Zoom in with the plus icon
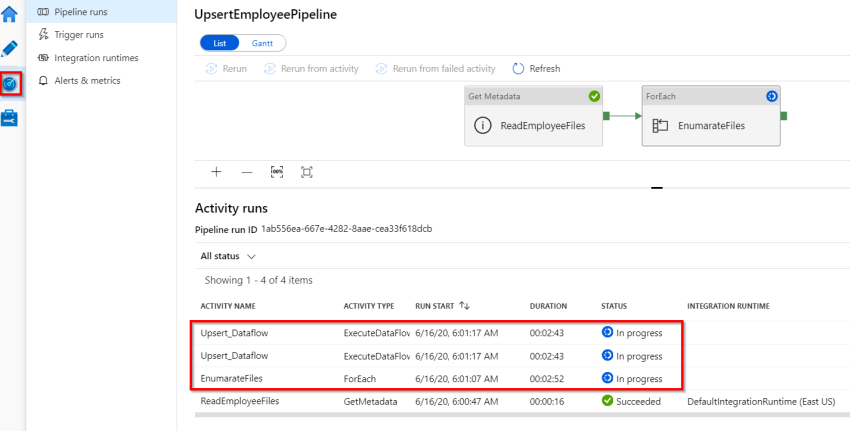Viewport: 850px width, 431px height. tap(216, 172)
